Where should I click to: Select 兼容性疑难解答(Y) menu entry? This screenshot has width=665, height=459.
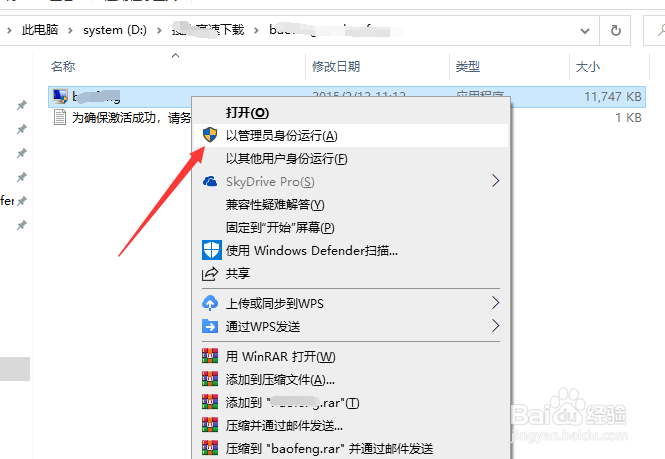(x=275, y=204)
